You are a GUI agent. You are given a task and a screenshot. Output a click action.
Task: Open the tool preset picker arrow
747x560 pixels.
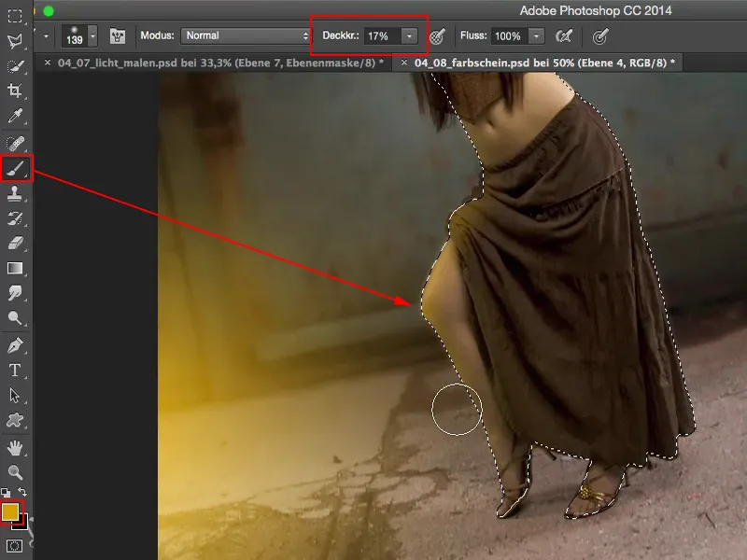[x=46, y=36]
